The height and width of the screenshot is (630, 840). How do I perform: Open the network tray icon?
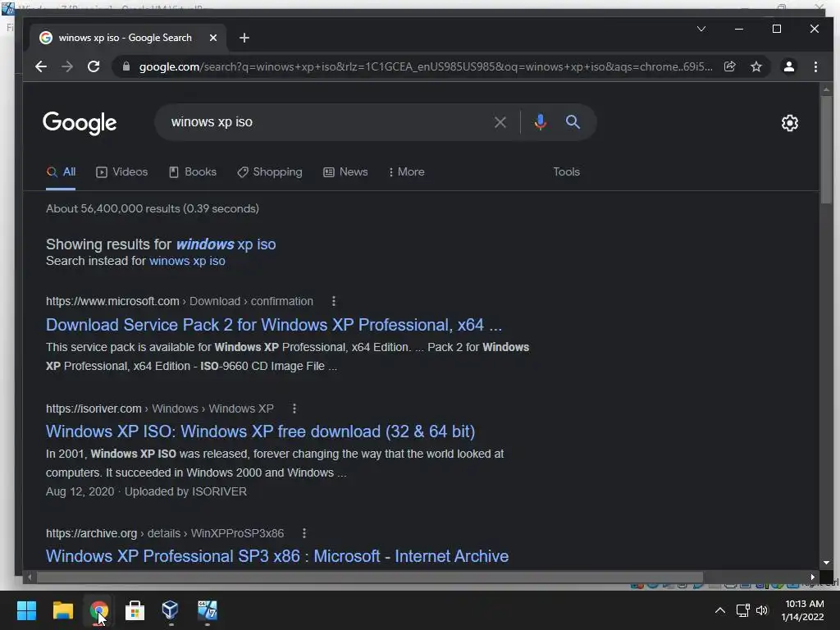tap(742, 610)
